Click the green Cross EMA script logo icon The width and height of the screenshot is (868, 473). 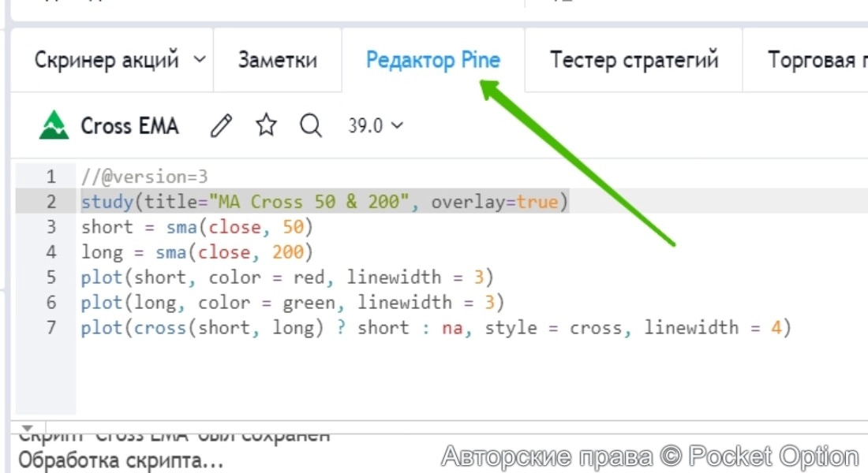[54, 125]
